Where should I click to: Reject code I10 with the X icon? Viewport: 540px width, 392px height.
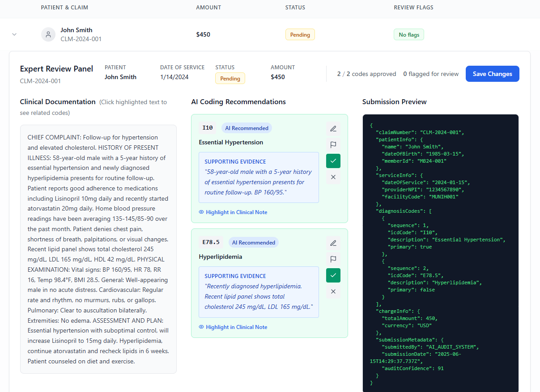pos(333,177)
